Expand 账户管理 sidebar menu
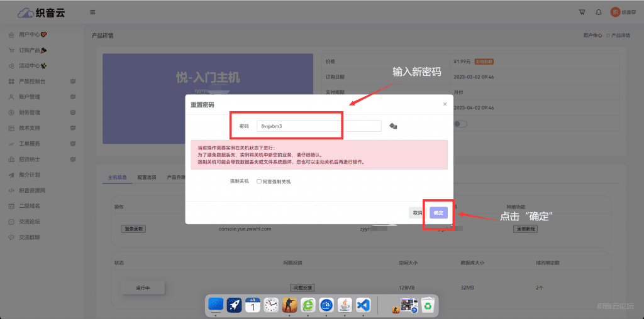 [30, 97]
